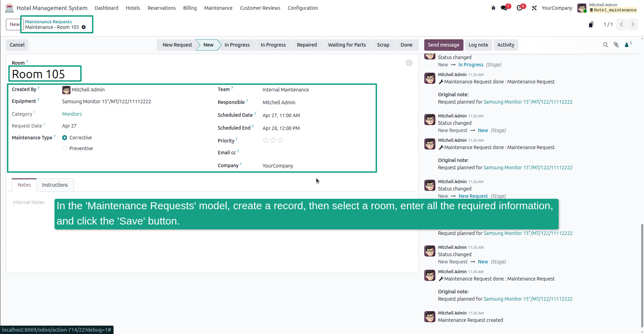
Task: Select the Preventive maintenance type
Action: pos(65,148)
